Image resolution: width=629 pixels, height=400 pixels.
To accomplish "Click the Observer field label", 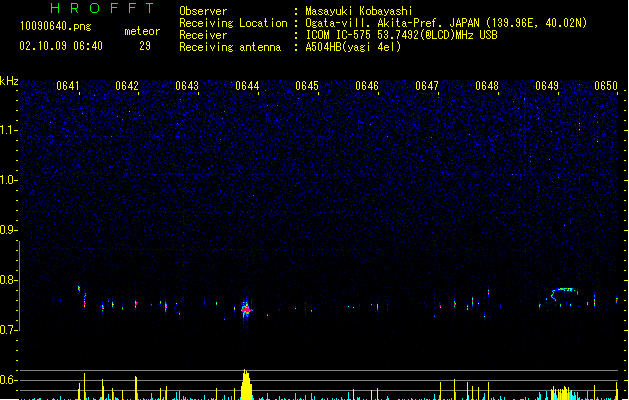I will click(203, 11).
